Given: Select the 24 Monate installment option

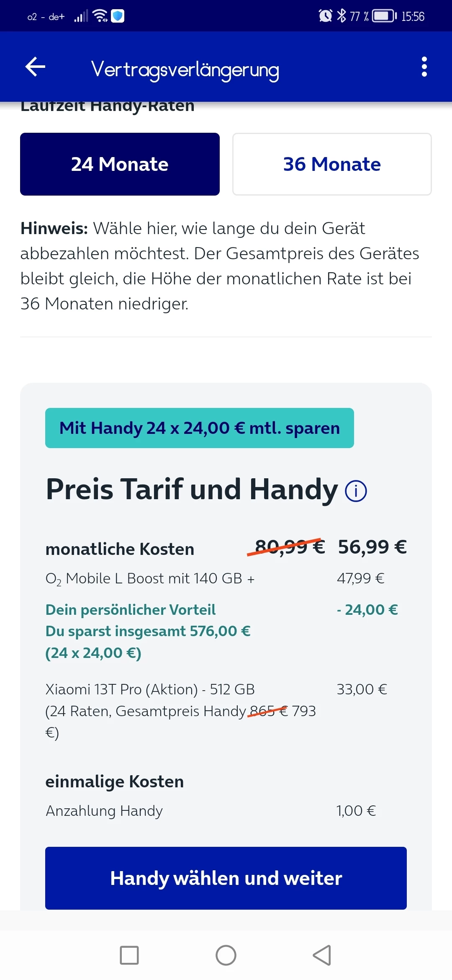Looking at the screenshot, I should (x=120, y=164).
